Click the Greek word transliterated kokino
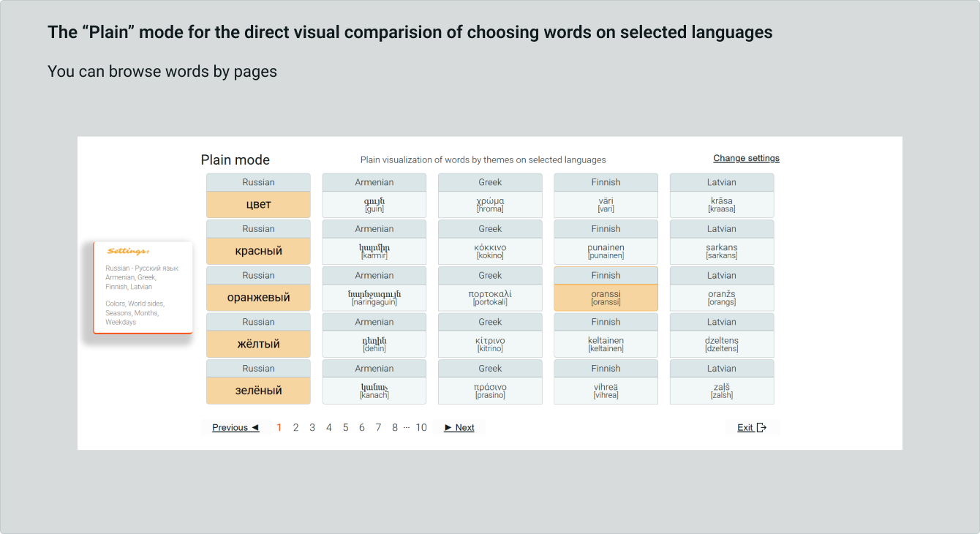Image resolution: width=980 pixels, height=534 pixels. coord(490,251)
